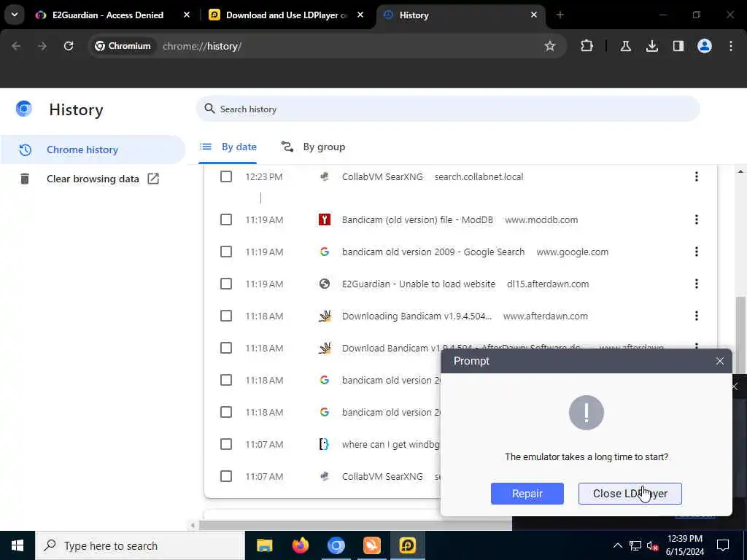
Task: Close the Download and Use LDPlayer tab
Action: tap(360, 15)
